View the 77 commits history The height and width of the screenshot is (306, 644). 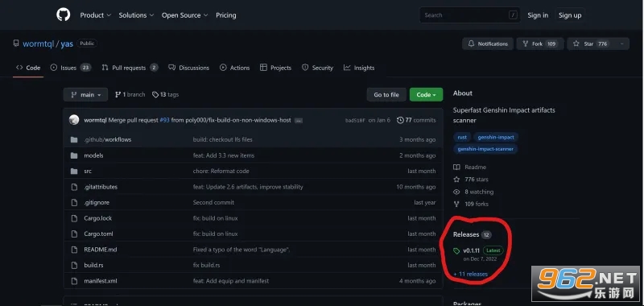(x=416, y=120)
